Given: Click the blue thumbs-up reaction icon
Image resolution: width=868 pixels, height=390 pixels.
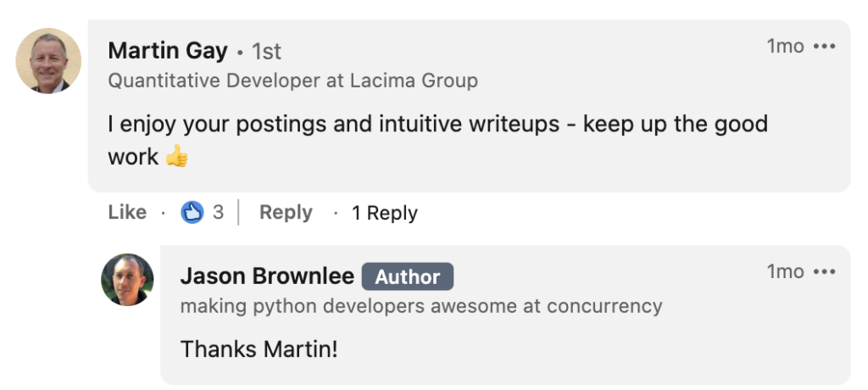Looking at the screenshot, I should (193, 213).
